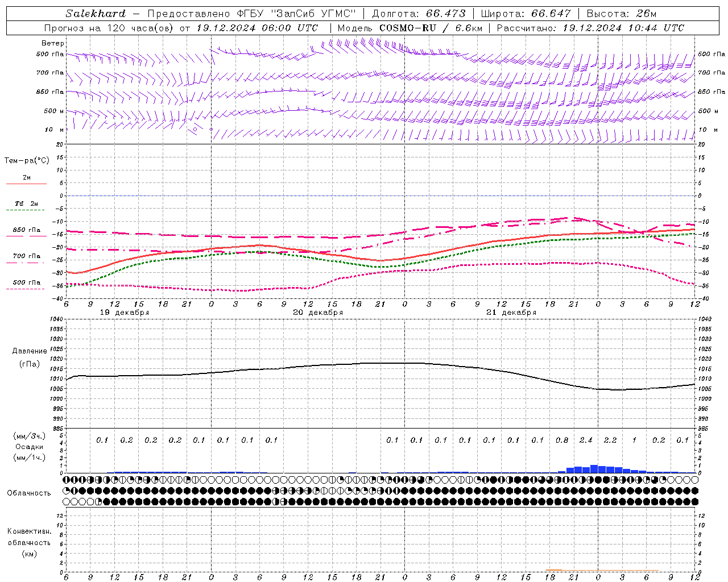
Task: Click the 'Ветер' wind panel label
Action: pos(53,43)
